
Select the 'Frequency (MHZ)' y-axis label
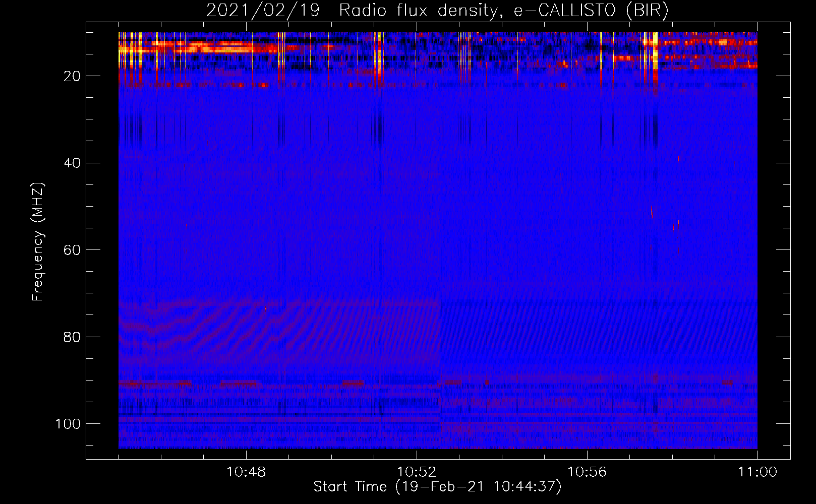[38, 242]
